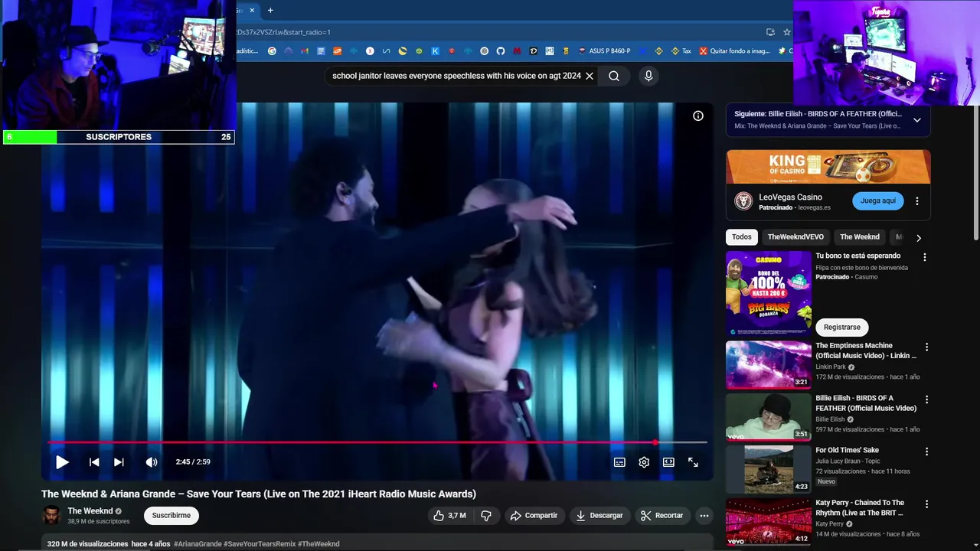Go to previous video in playlist

point(94,462)
